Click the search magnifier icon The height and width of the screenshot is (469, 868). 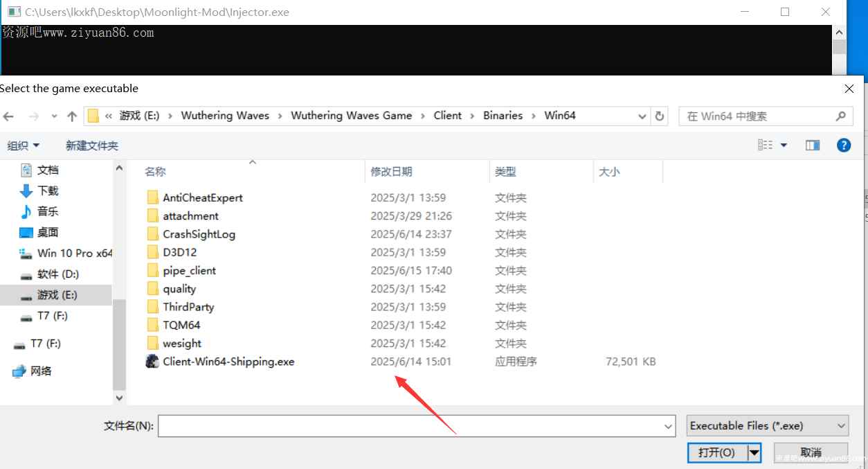tap(840, 116)
